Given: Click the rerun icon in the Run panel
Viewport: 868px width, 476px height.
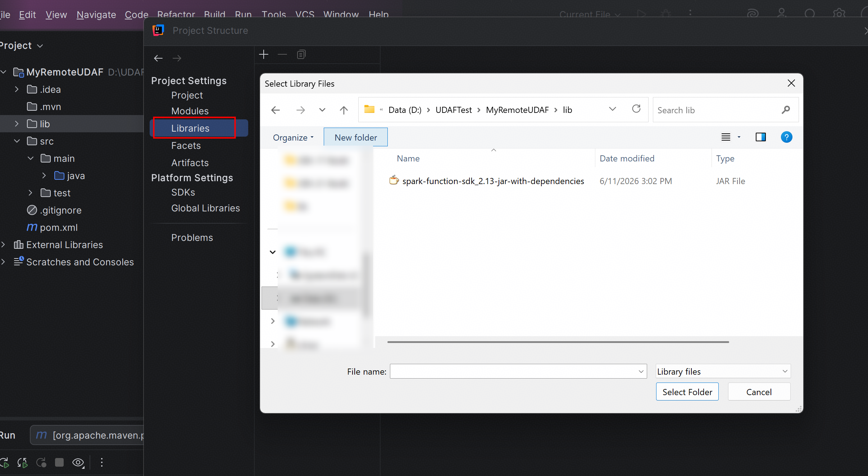Looking at the screenshot, I should pyautogui.click(x=4, y=462).
